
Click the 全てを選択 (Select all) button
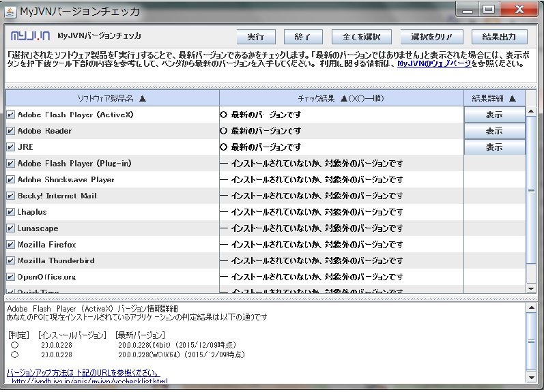(362, 37)
